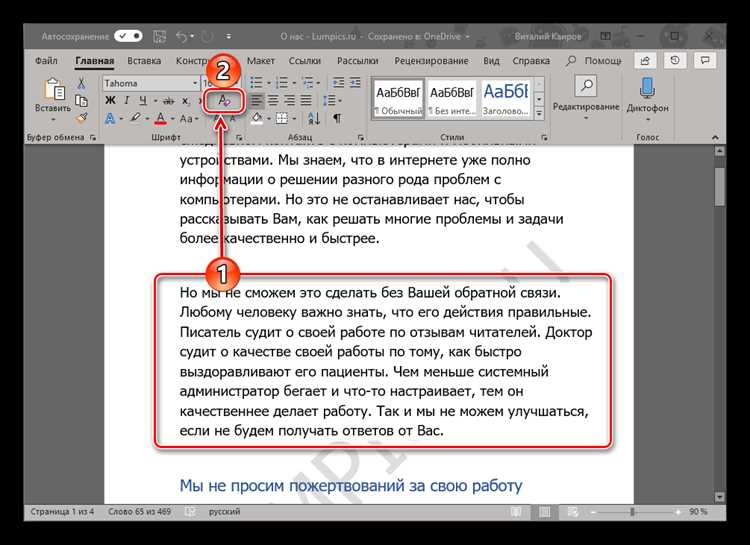Screen dimensions: 750x545
Task: Collapse the ribbon with the chevron
Action: click(x=715, y=137)
